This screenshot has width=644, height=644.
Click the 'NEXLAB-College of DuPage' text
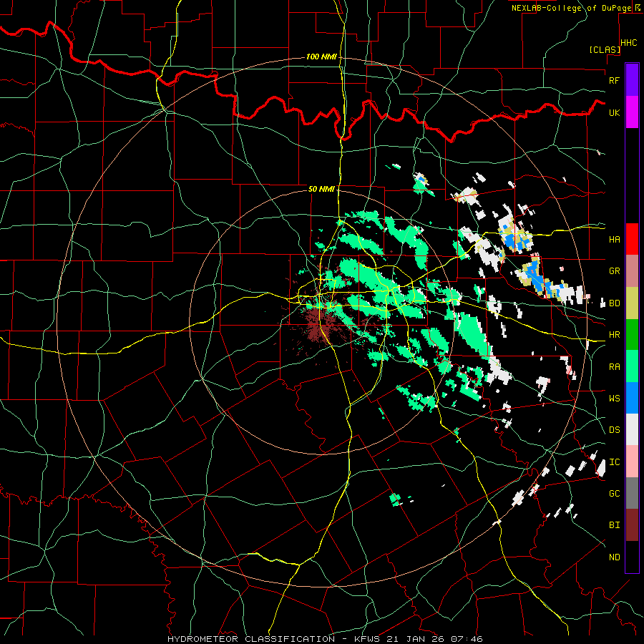[572, 8]
